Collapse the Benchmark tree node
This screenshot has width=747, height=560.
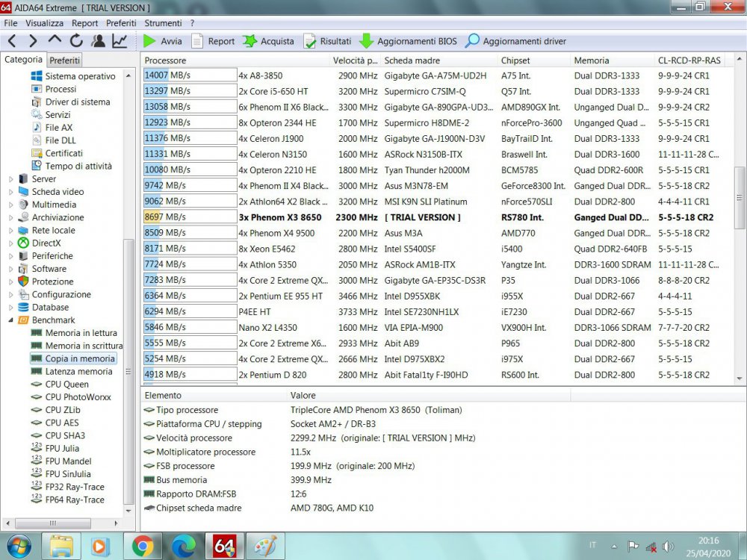point(11,320)
